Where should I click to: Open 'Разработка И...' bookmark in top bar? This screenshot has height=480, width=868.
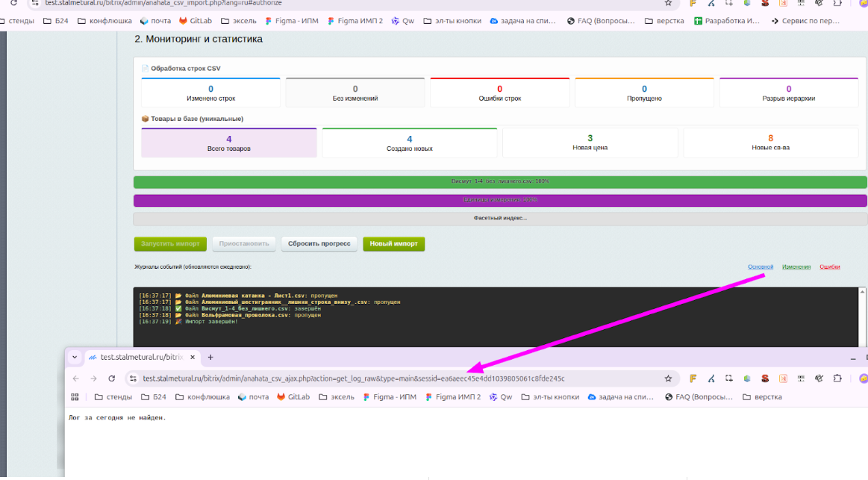tap(726, 21)
